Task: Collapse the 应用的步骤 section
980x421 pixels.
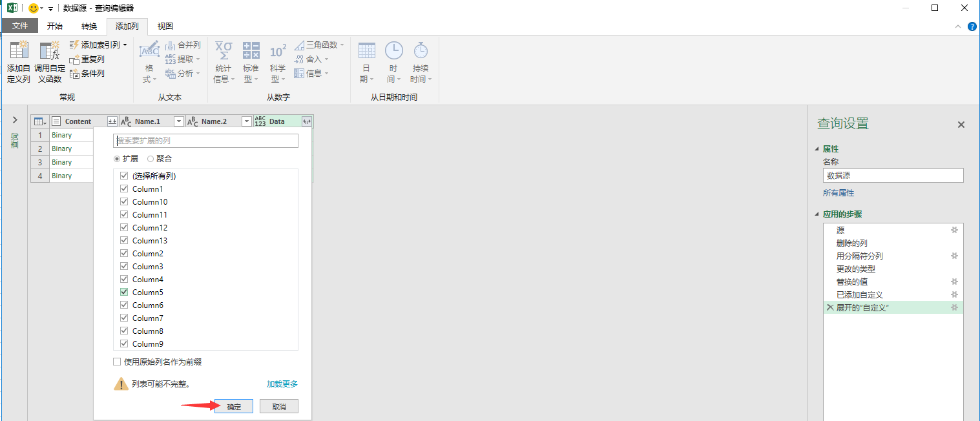Action: (x=818, y=214)
